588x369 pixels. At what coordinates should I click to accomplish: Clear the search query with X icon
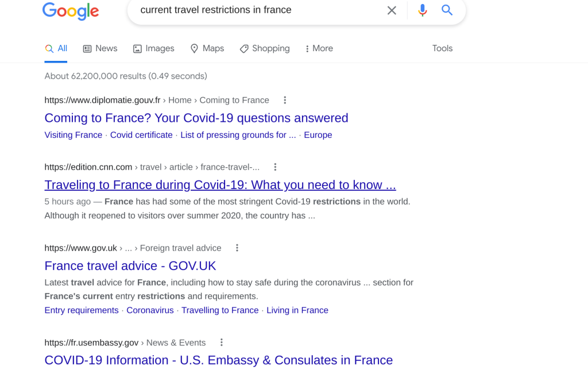pyautogui.click(x=392, y=10)
